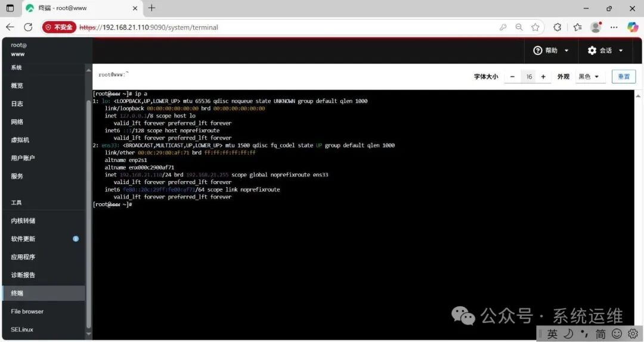Click the sidebar scrollbar down arrow

point(88,334)
